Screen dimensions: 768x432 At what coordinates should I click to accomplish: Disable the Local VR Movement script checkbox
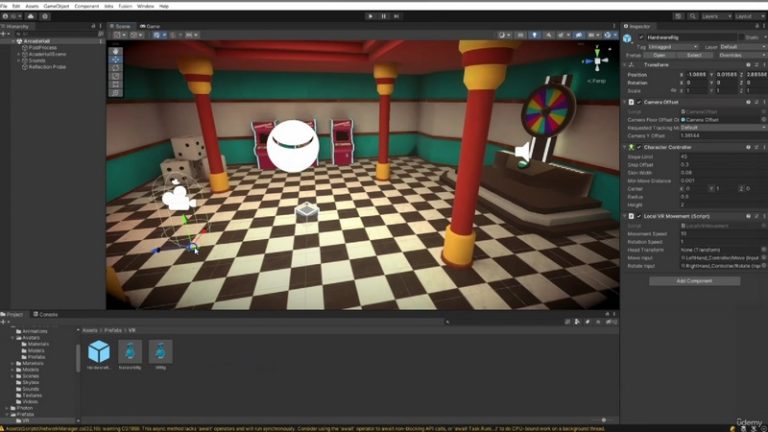pos(639,216)
